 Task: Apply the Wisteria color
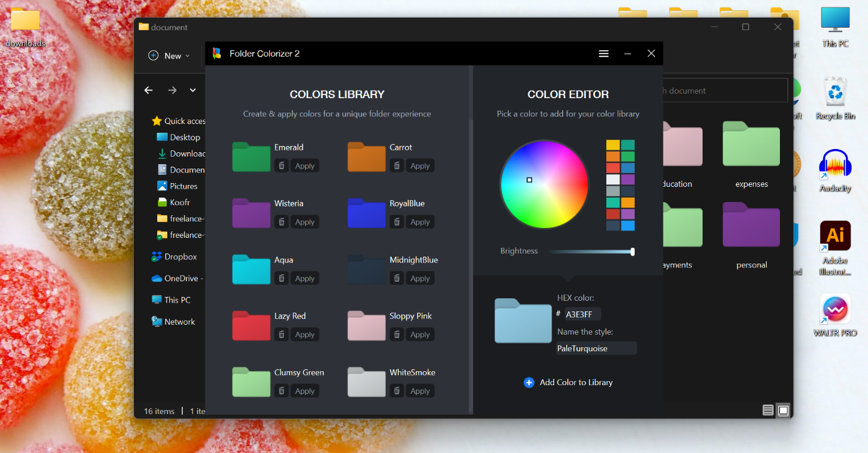305,221
